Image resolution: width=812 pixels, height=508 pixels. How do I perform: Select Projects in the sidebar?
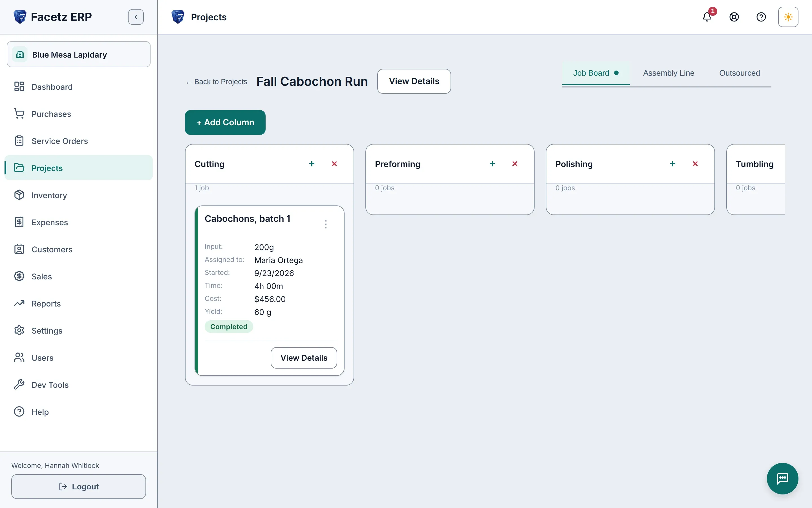pos(78,168)
